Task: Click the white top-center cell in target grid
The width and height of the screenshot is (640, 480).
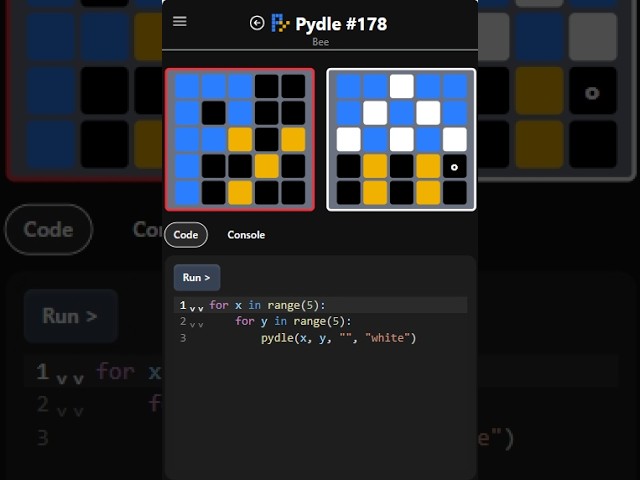Action: click(x=402, y=86)
